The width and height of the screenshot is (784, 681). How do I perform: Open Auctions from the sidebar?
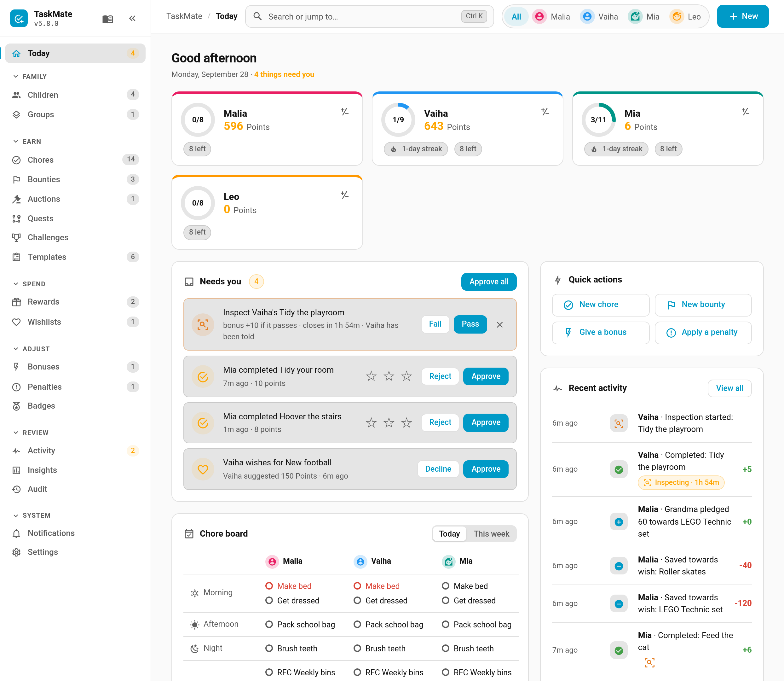point(75,199)
